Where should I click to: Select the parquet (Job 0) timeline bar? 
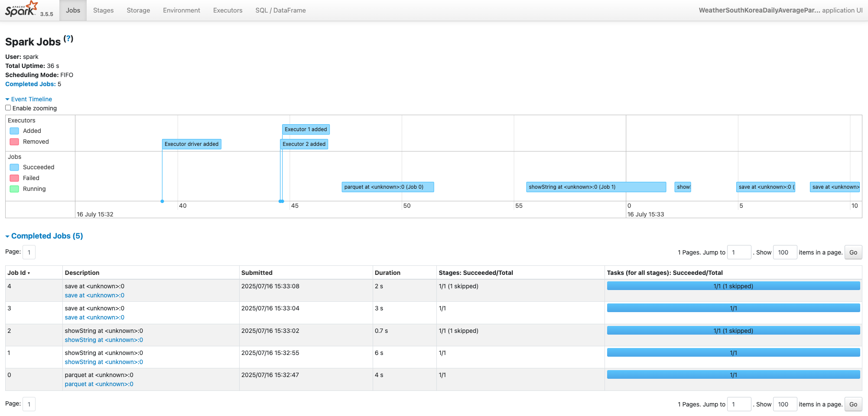point(388,187)
